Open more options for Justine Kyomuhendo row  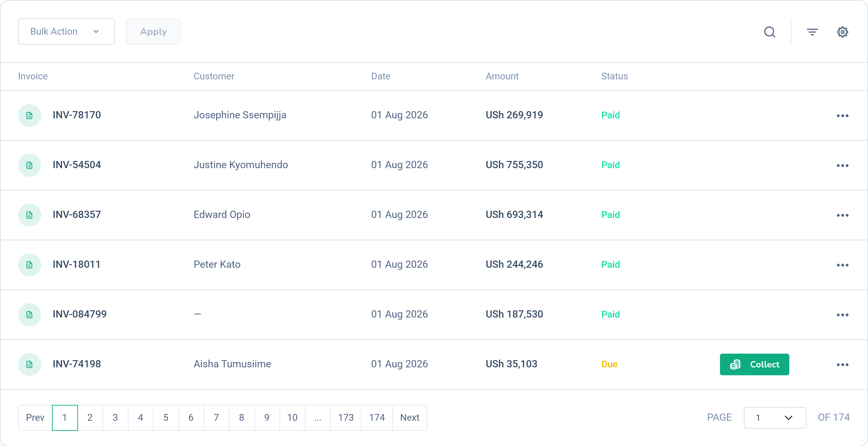[x=842, y=166]
